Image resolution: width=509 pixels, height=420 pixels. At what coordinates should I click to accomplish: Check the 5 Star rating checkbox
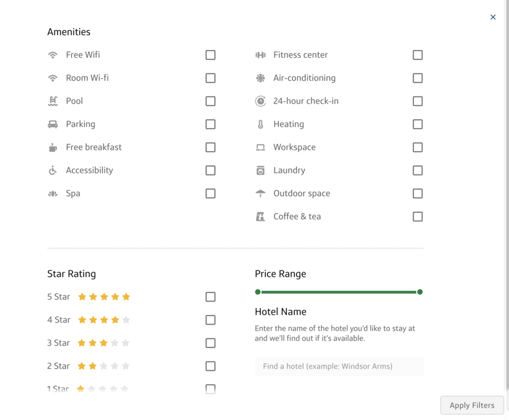click(210, 296)
